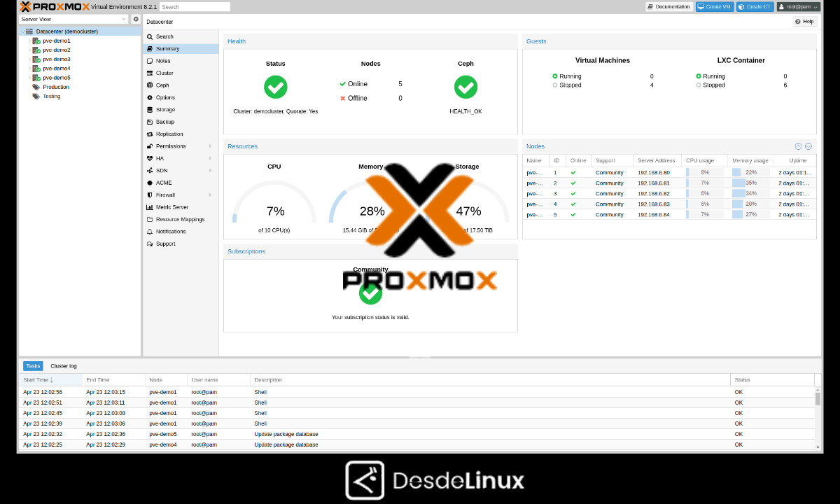Open the Cluster section
This screenshot has width=840, height=504.
click(x=180, y=73)
